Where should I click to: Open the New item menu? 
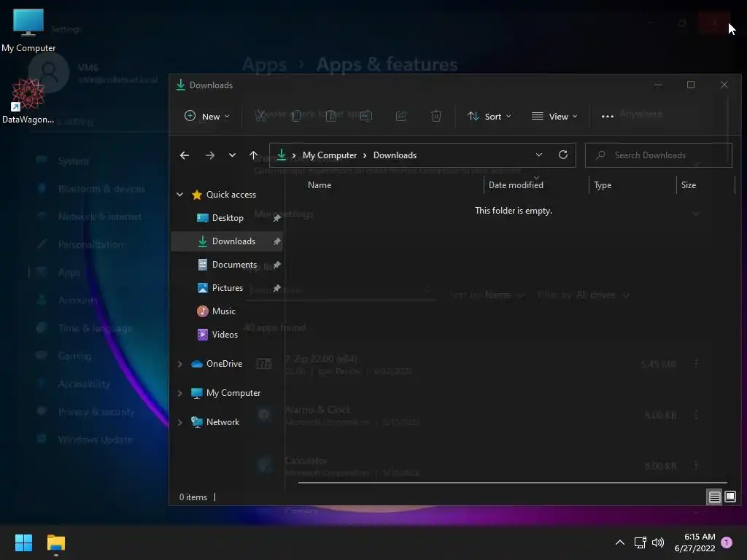pyautogui.click(x=206, y=116)
